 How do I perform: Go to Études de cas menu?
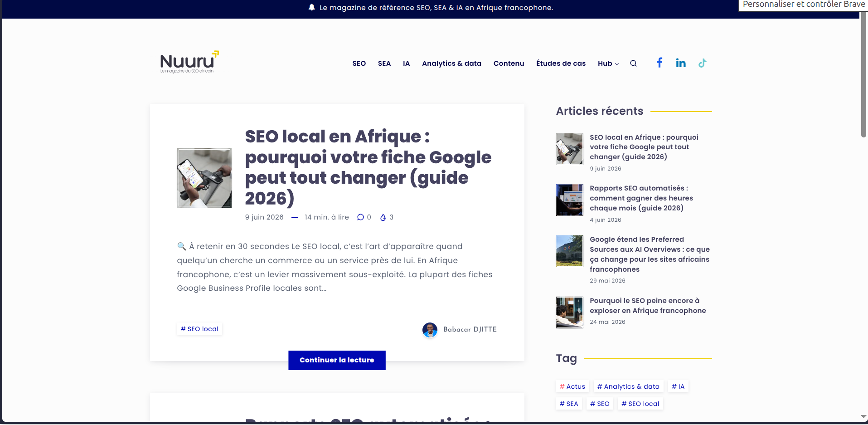pyautogui.click(x=561, y=64)
